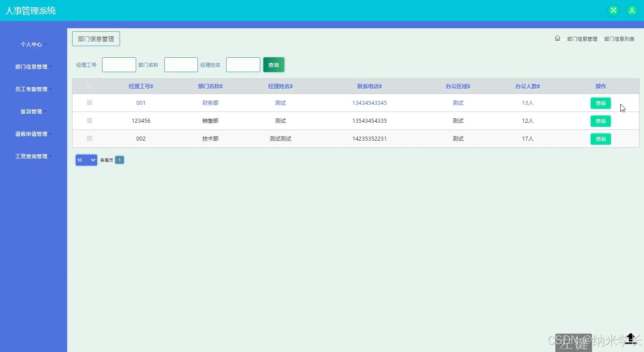Expand 部门信息管理 sidebar menu

coord(33,67)
